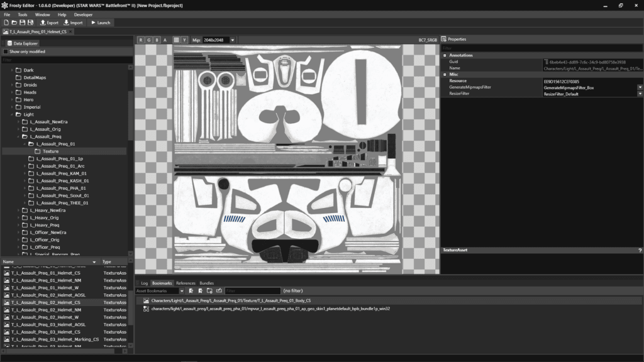This screenshot has height=362, width=644.
Task: Toggle the checkerboard grid background button
Action: tap(176, 40)
